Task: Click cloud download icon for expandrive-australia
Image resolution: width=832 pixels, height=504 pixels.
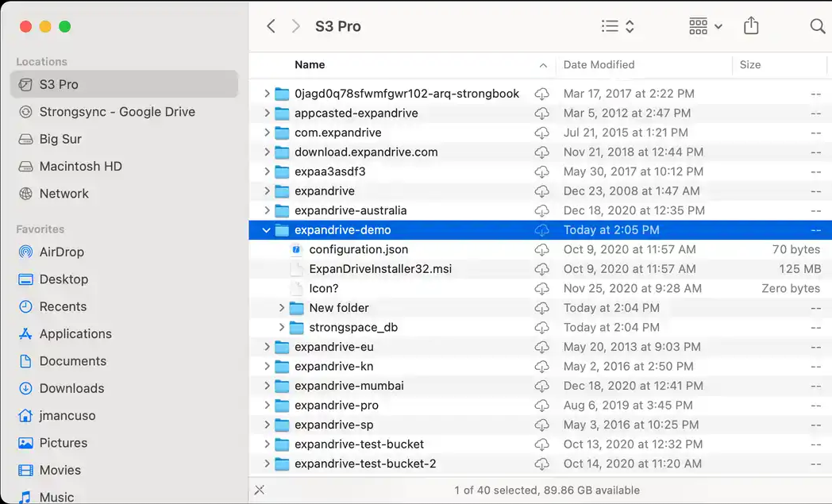Action: [541, 211]
